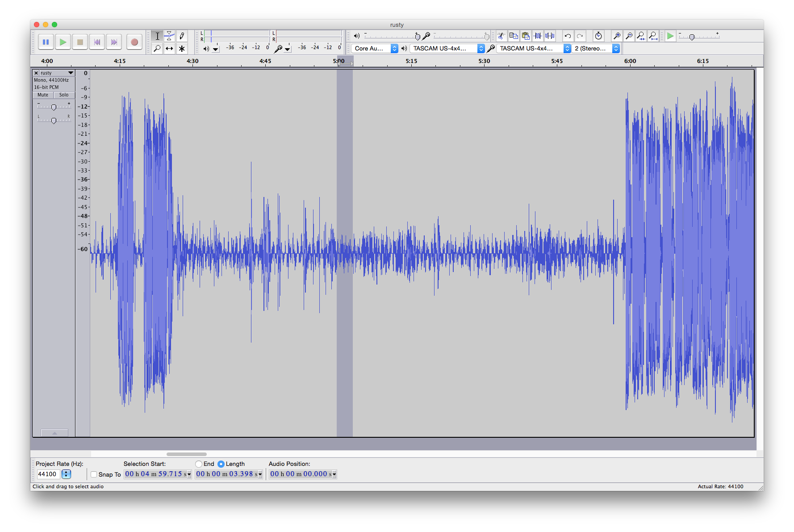Open Sync-Lock tracks clock icon
Image resolution: width=794 pixels, height=532 pixels.
tap(598, 36)
